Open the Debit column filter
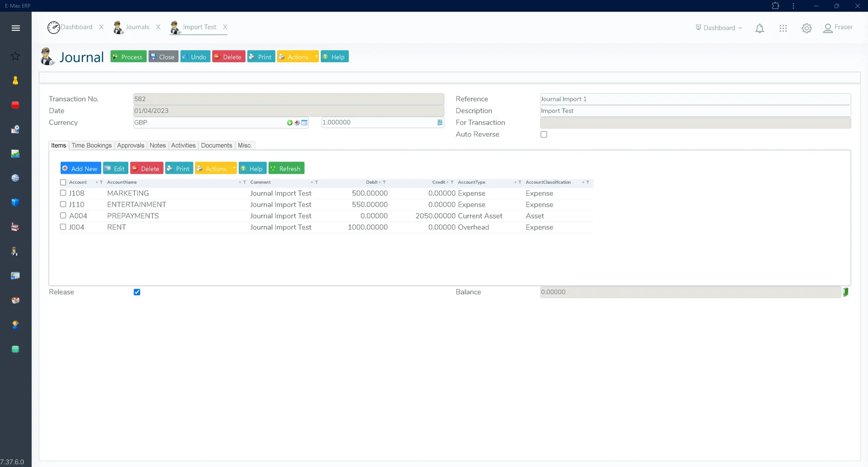 click(384, 182)
